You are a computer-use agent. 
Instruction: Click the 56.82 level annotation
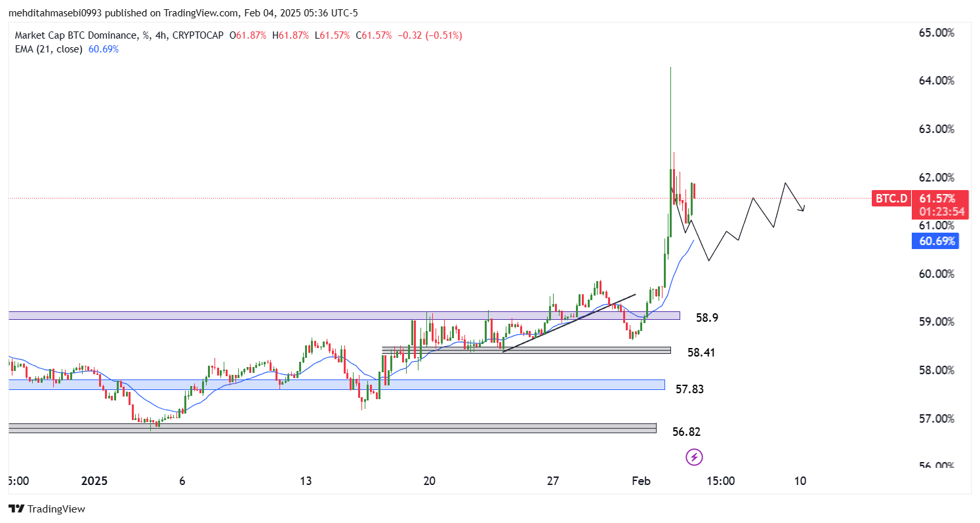pos(686,432)
